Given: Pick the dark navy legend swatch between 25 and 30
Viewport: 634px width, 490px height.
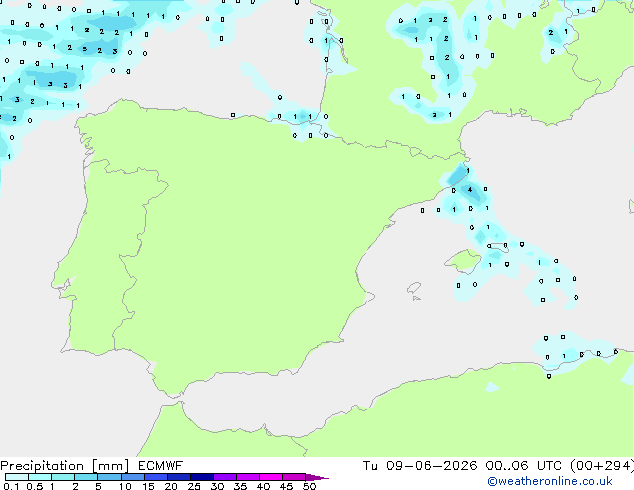Looking at the screenshot, I should pyautogui.click(x=202, y=477).
